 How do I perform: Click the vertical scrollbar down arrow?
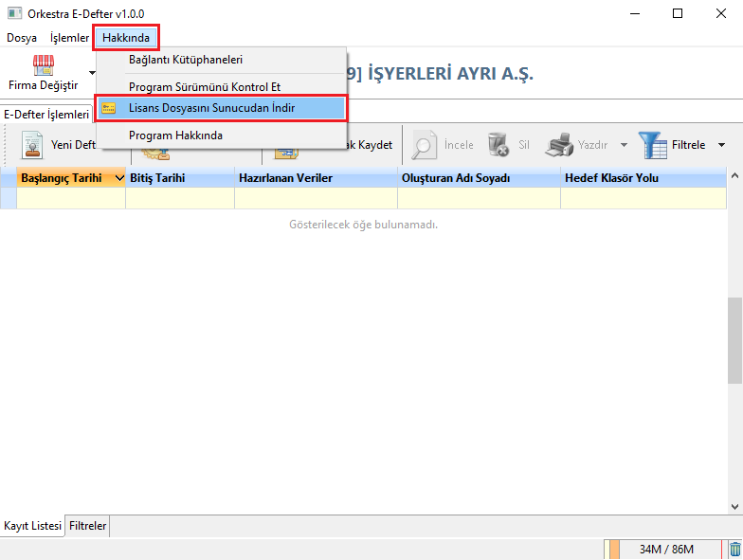(x=734, y=505)
